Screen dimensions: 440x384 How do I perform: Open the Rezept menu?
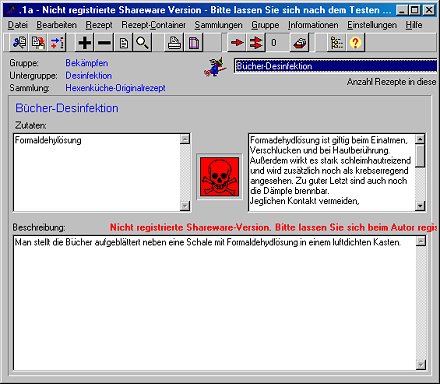pyautogui.click(x=99, y=25)
